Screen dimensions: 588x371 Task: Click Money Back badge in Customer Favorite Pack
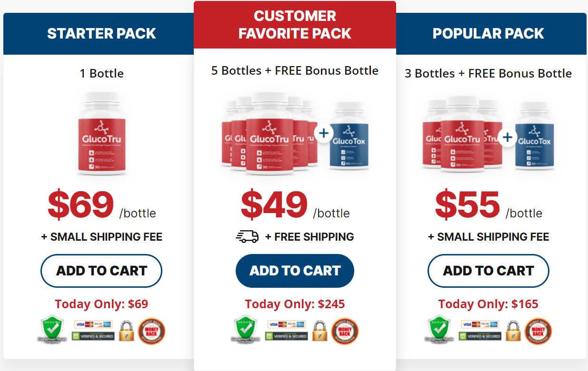pyautogui.click(x=345, y=331)
